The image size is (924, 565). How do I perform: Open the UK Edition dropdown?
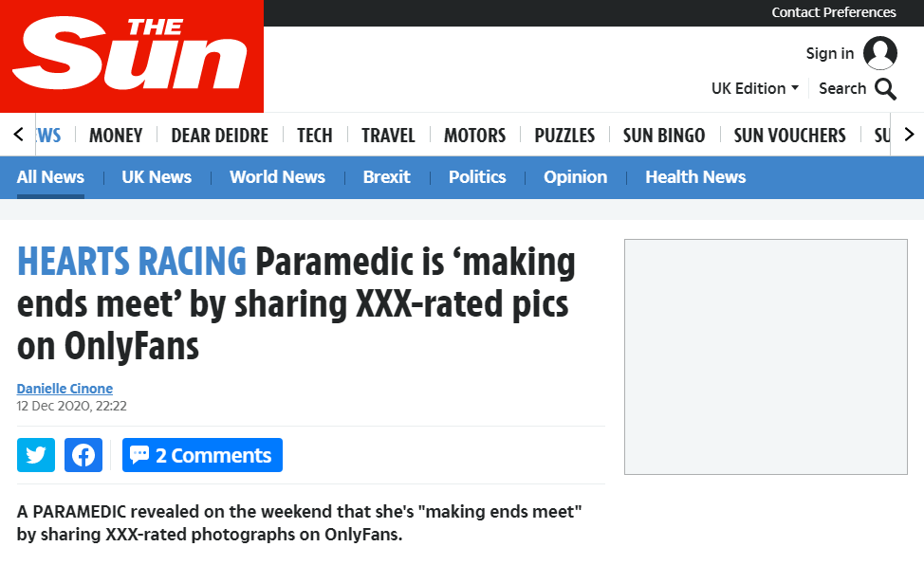tap(754, 88)
